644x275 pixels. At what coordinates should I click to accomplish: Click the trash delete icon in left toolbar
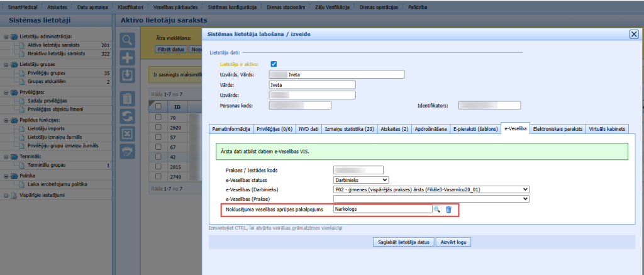click(x=128, y=98)
